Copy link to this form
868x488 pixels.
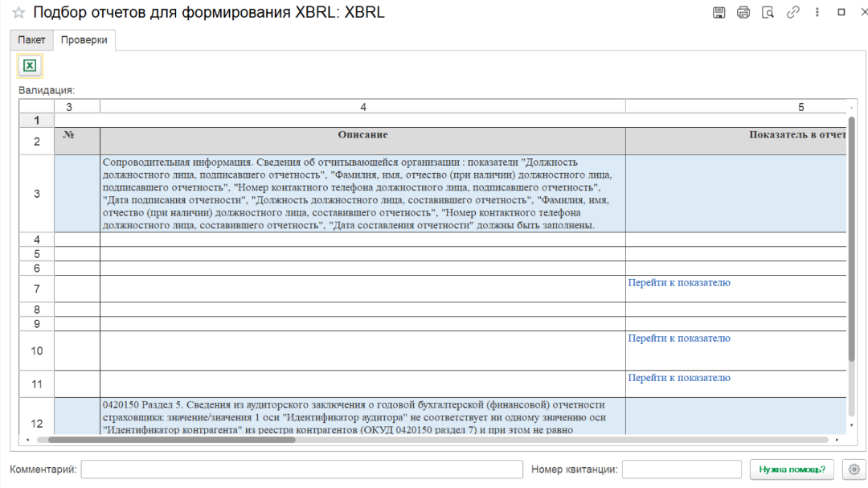coord(792,12)
